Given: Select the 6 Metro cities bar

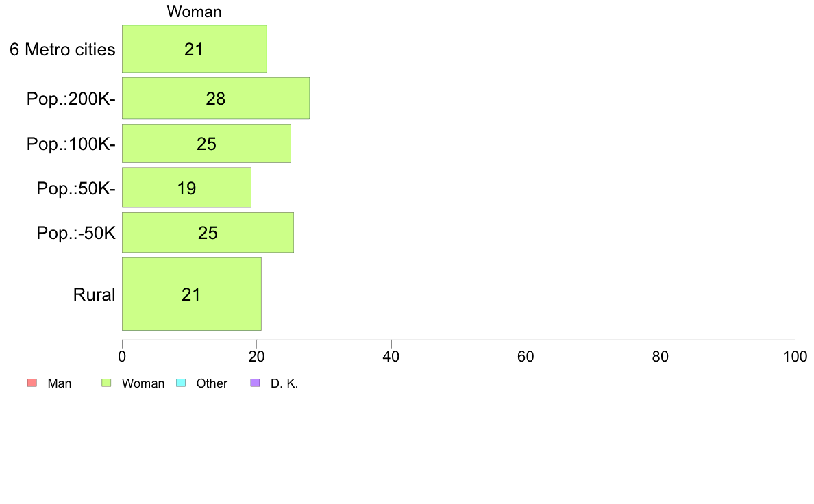Looking at the screenshot, I should pyautogui.click(x=195, y=49).
